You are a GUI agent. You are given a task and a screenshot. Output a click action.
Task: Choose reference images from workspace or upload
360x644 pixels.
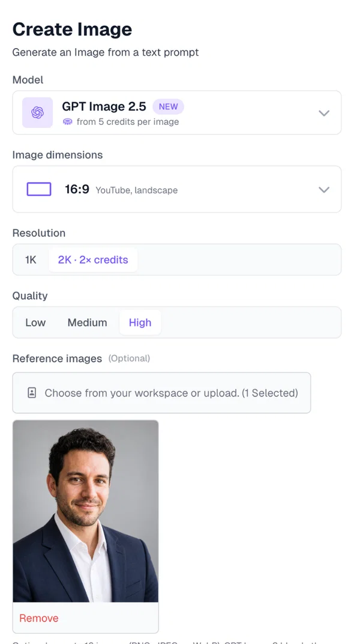pos(161,393)
